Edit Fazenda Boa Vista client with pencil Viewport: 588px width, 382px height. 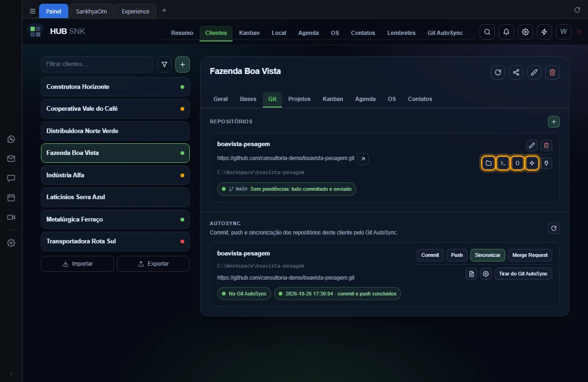pos(534,72)
